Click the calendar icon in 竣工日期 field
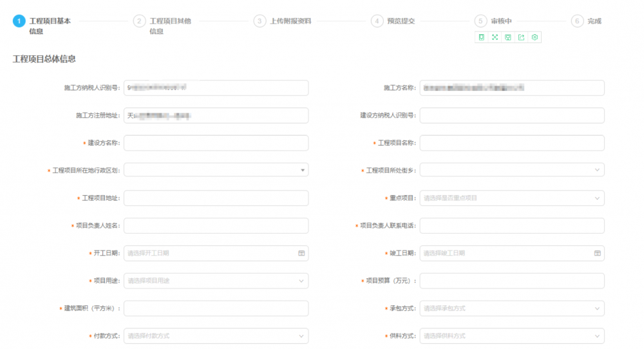644x349 pixels. click(597, 254)
